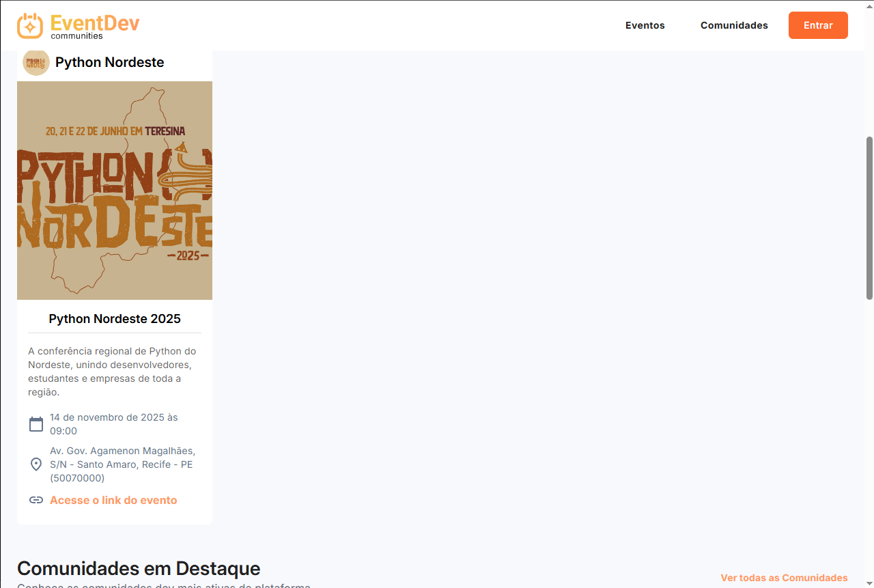Click the calendar icon beside event date
Screen dimensions: 874x588
36,424
